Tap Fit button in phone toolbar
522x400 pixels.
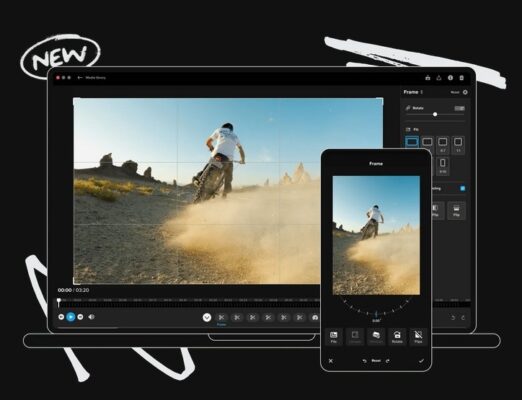[x=334, y=337]
